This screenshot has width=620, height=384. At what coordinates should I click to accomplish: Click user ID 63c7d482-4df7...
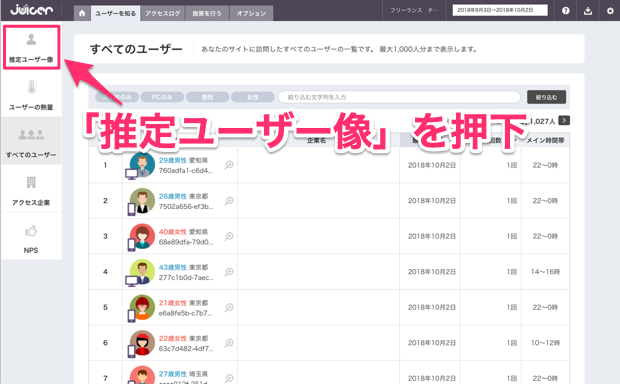coord(186,349)
